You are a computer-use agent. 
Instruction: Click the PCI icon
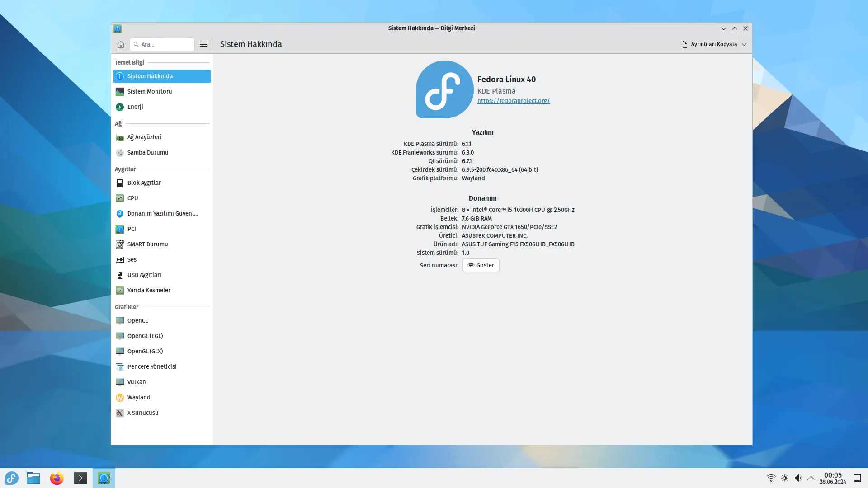[120, 229]
